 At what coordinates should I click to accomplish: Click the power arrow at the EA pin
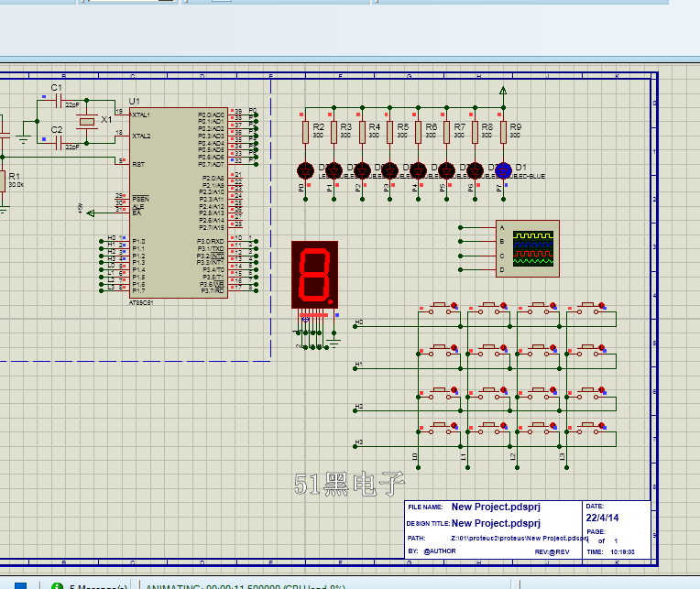tap(90, 213)
